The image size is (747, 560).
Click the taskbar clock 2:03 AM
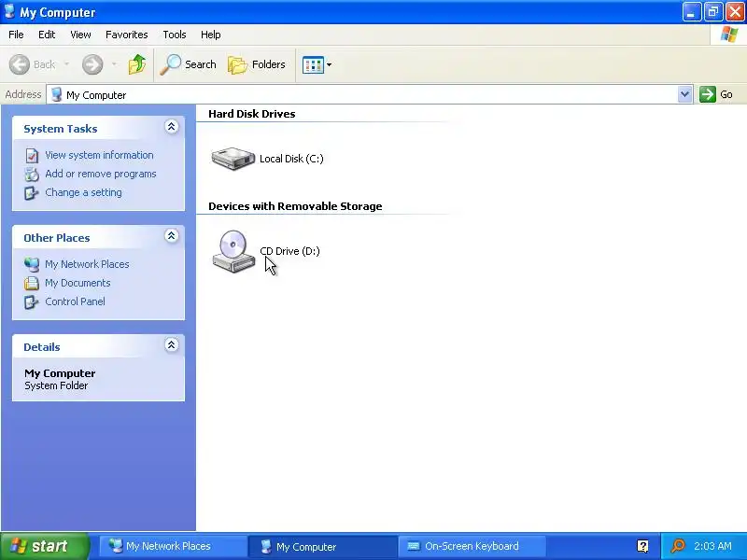[712, 546]
